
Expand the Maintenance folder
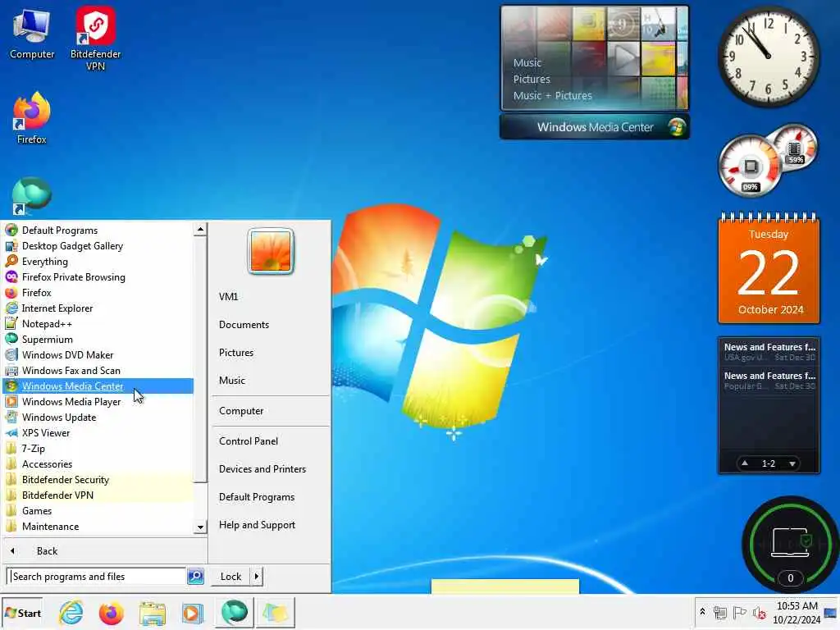pyautogui.click(x=98, y=526)
